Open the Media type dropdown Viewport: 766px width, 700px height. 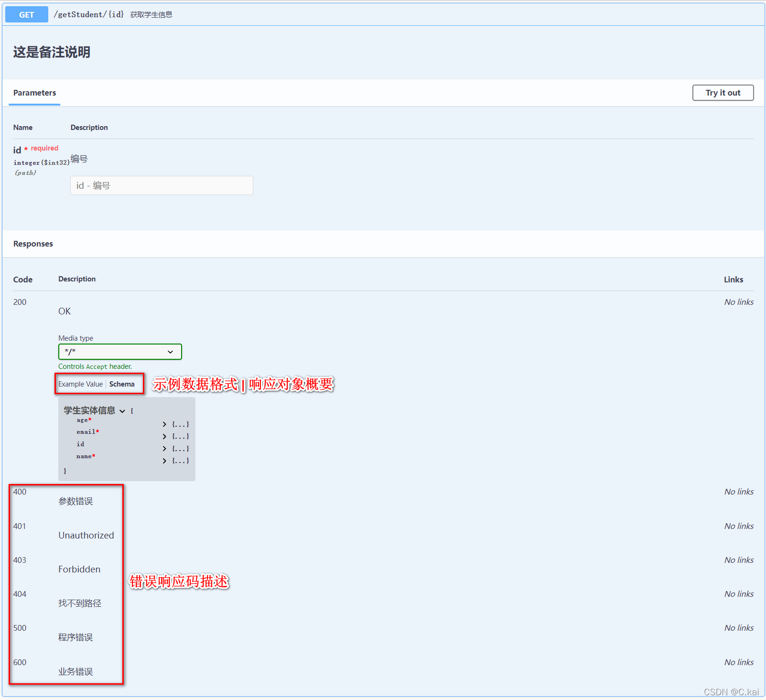tap(120, 352)
